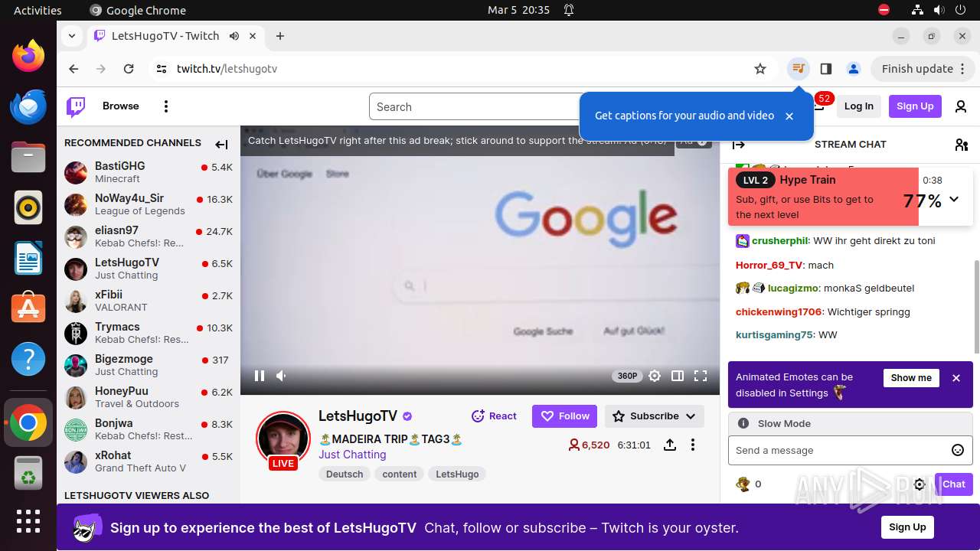This screenshot has width=980, height=551.
Task: Open the three-dot menu next to Browse
Action: 166,106
